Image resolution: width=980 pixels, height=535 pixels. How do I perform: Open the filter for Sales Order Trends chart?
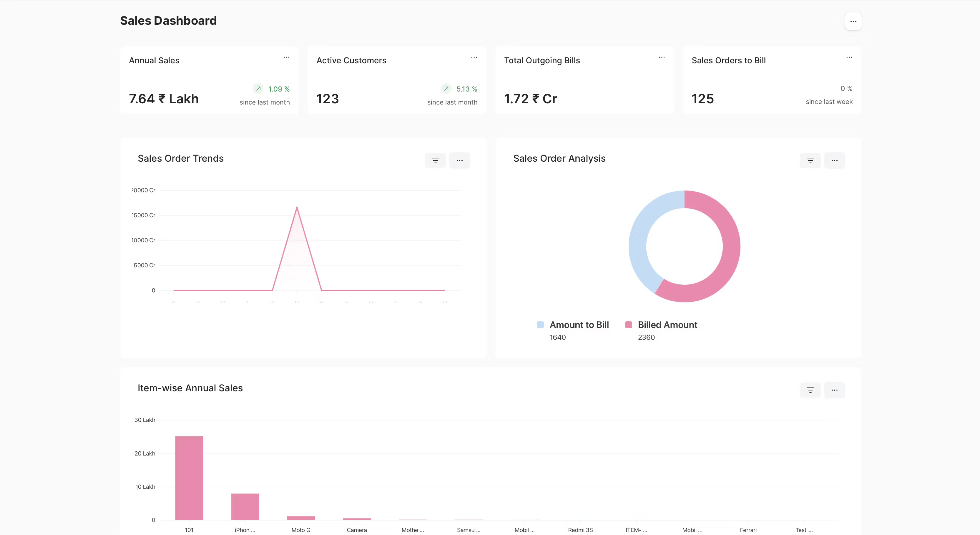click(435, 160)
